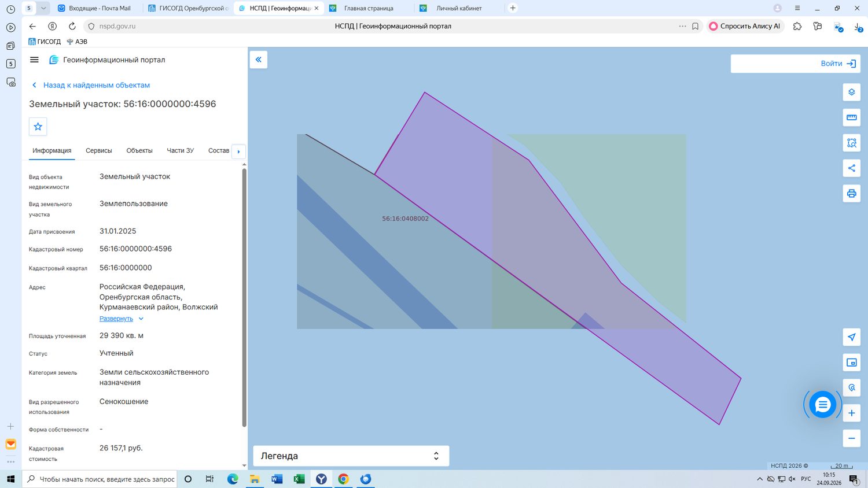Viewport: 868px width, 488px height.
Task: Open the map layers panel
Action: tap(851, 92)
